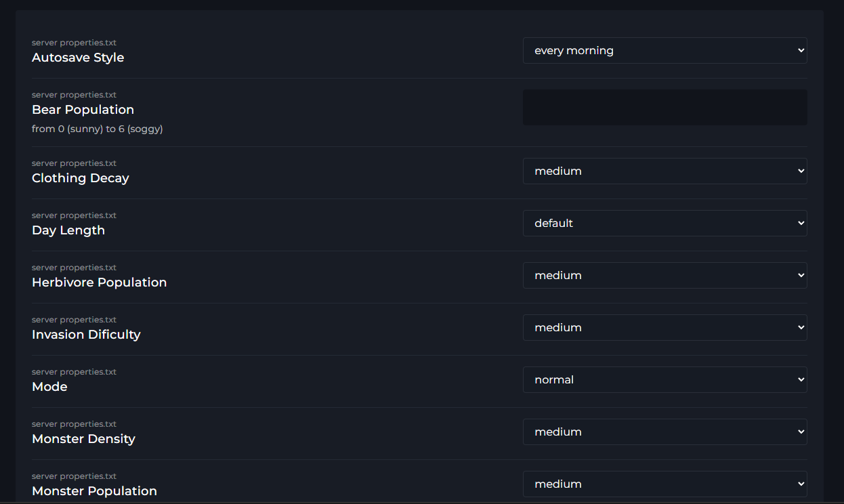This screenshot has width=844, height=504.
Task: Click the Mode setting label
Action: tap(49, 387)
